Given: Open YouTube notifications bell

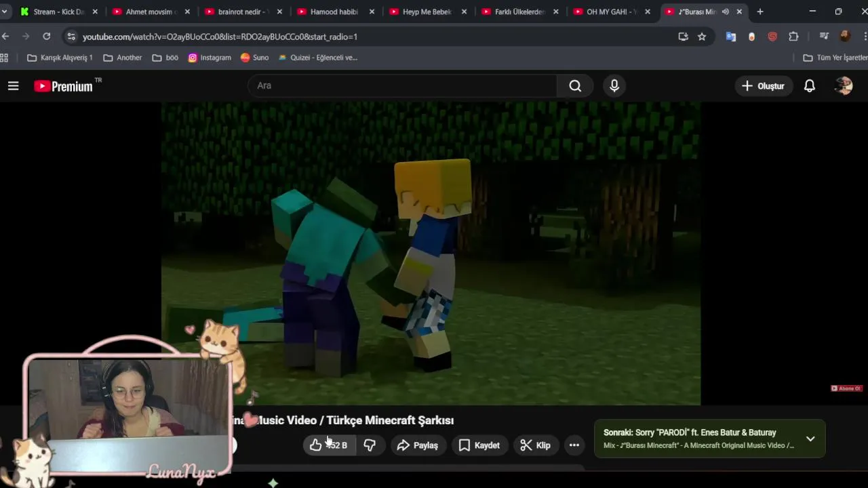Looking at the screenshot, I should point(810,86).
